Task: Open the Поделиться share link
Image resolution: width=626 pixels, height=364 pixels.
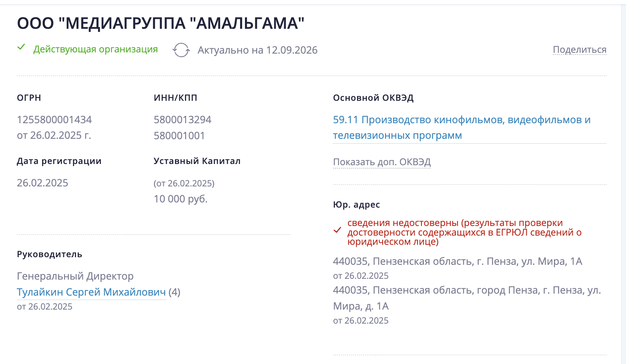Action: [580, 50]
